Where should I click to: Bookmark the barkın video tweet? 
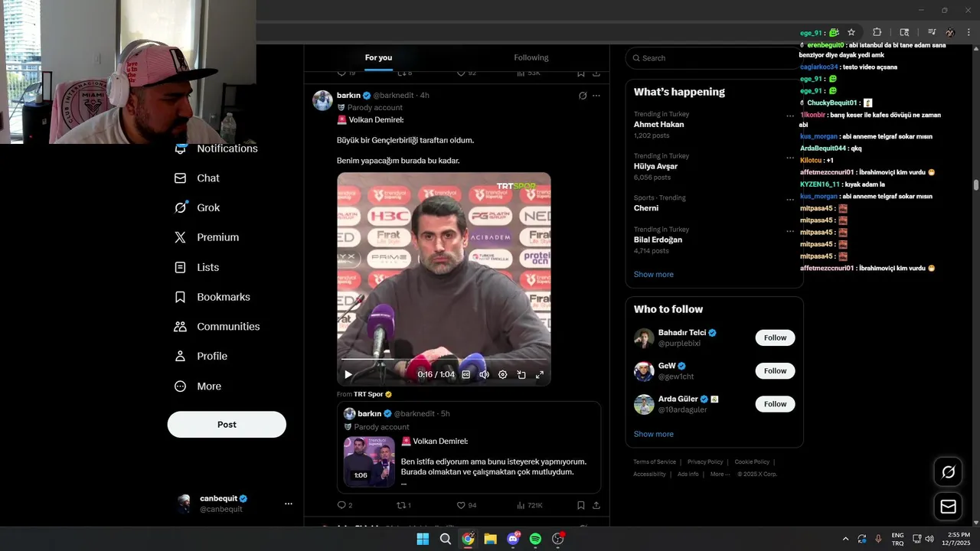pyautogui.click(x=581, y=505)
